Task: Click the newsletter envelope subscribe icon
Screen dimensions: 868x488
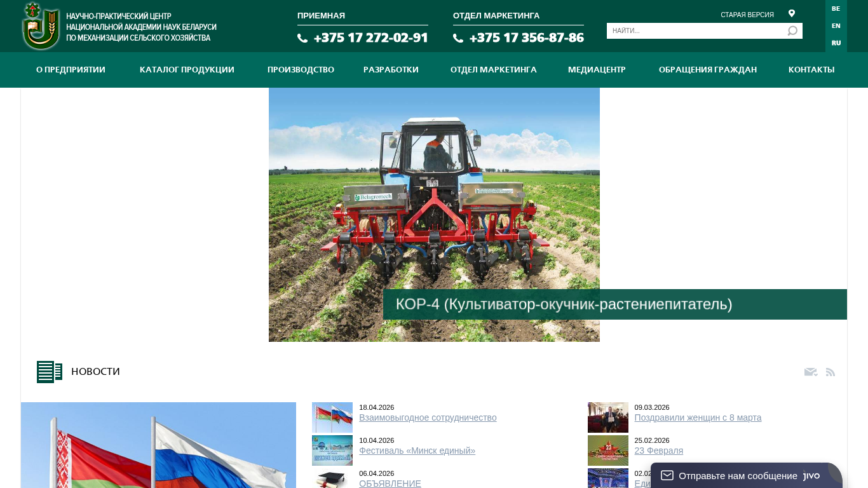Action: pyautogui.click(x=811, y=372)
